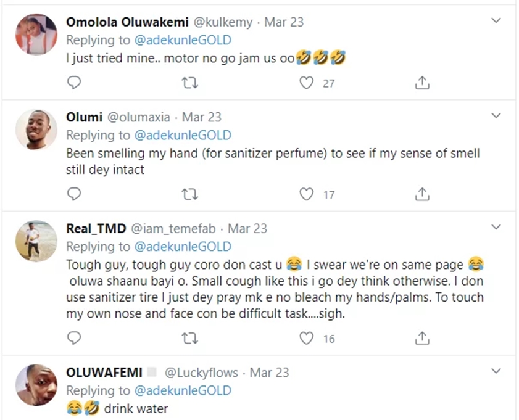Open the dropdown arrow on OLUWAFEMI's reply
The height and width of the screenshot is (420, 519).
(496, 371)
